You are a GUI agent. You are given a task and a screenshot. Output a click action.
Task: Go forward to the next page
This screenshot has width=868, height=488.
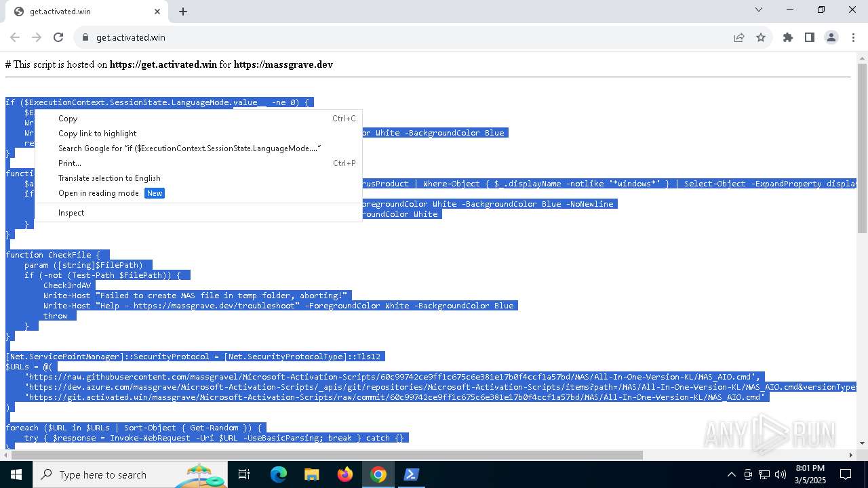coord(37,37)
